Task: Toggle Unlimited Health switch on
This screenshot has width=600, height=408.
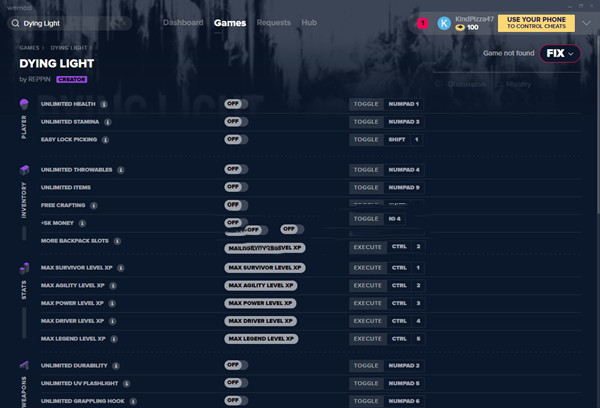Action: [235, 104]
